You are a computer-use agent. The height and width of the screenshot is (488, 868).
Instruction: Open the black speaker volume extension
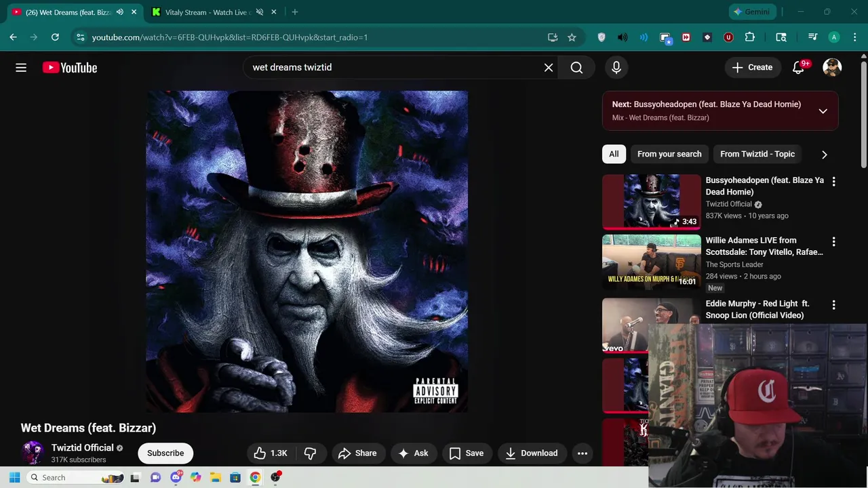[x=623, y=37]
